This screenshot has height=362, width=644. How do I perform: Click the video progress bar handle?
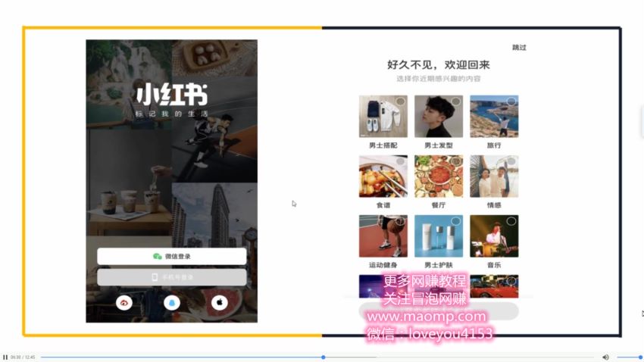point(324,357)
